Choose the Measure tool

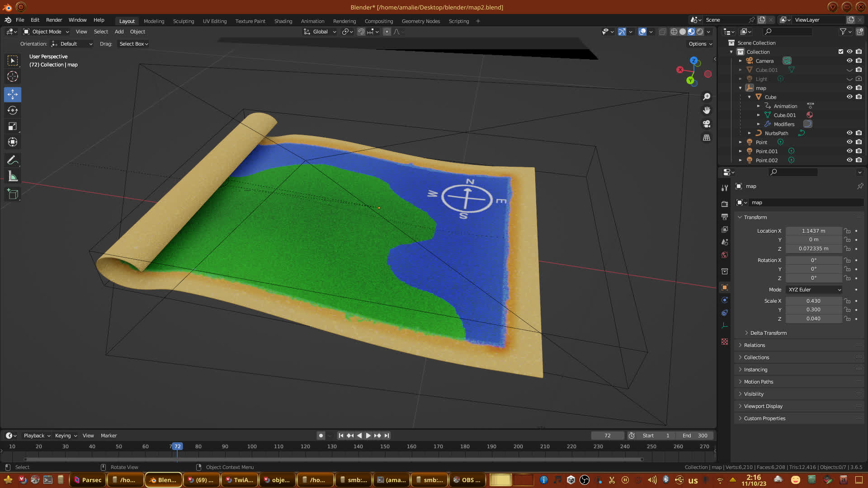(x=13, y=177)
